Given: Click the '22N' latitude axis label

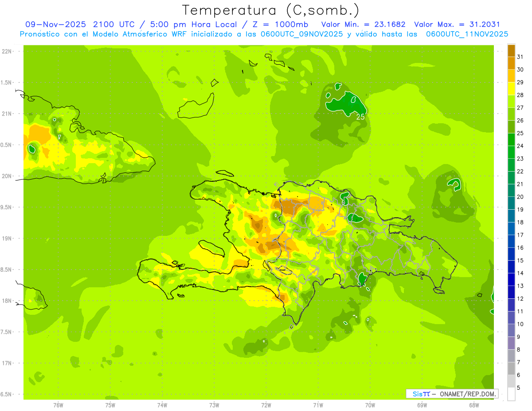Looking at the screenshot, I should pyautogui.click(x=7, y=51).
